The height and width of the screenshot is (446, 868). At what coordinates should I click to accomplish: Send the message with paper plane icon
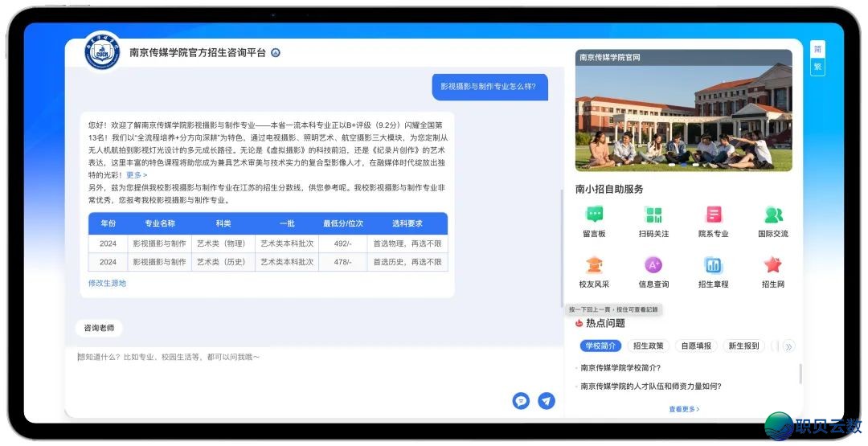tap(547, 401)
